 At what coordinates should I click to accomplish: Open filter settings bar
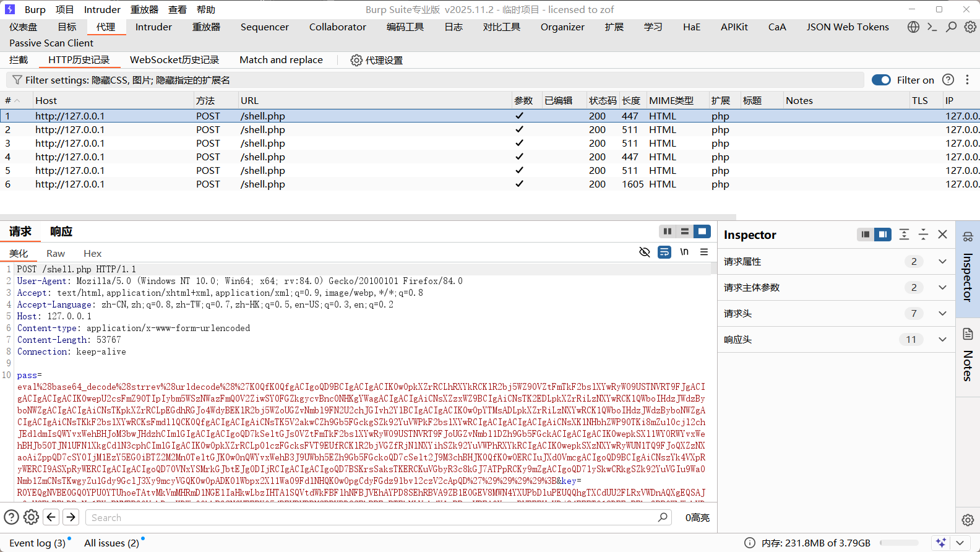[435, 80]
